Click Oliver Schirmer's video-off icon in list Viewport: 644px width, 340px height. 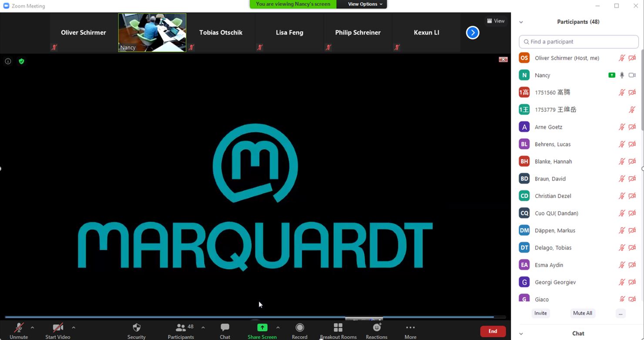(632, 58)
